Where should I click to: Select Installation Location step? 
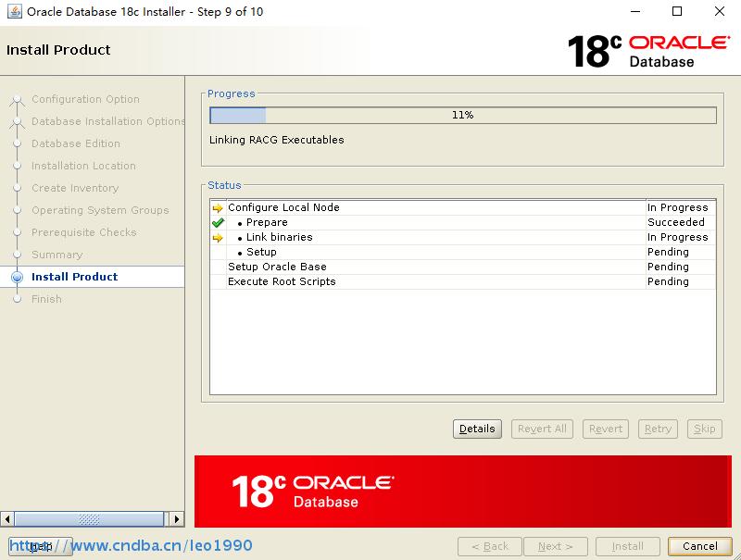coord(83,166)
